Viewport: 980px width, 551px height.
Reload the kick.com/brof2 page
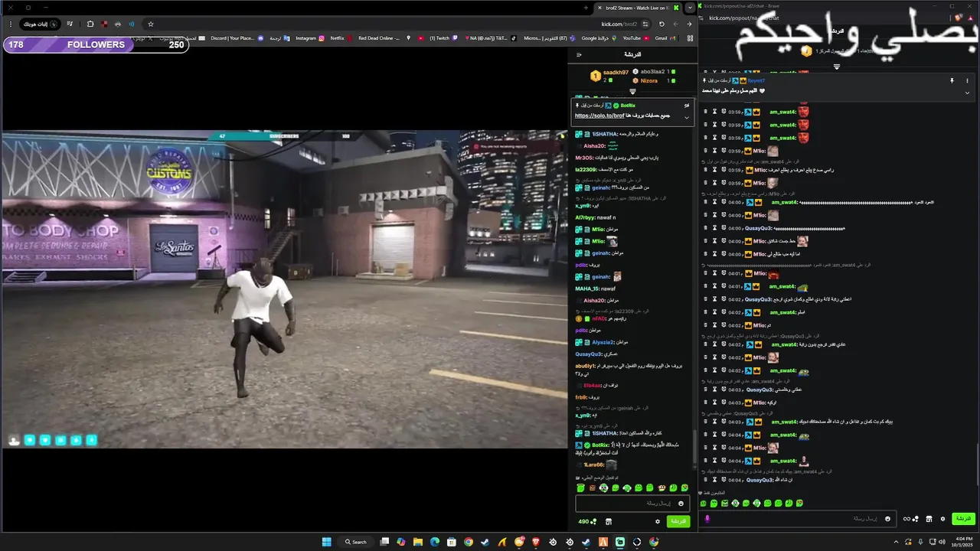(661, 24)
